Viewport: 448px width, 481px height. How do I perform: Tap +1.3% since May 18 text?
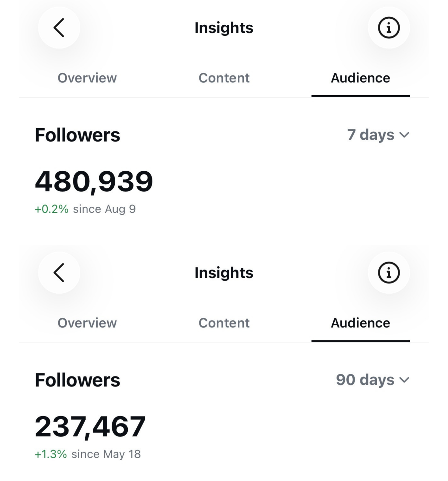pyautogui.click(x=88, y=454)
